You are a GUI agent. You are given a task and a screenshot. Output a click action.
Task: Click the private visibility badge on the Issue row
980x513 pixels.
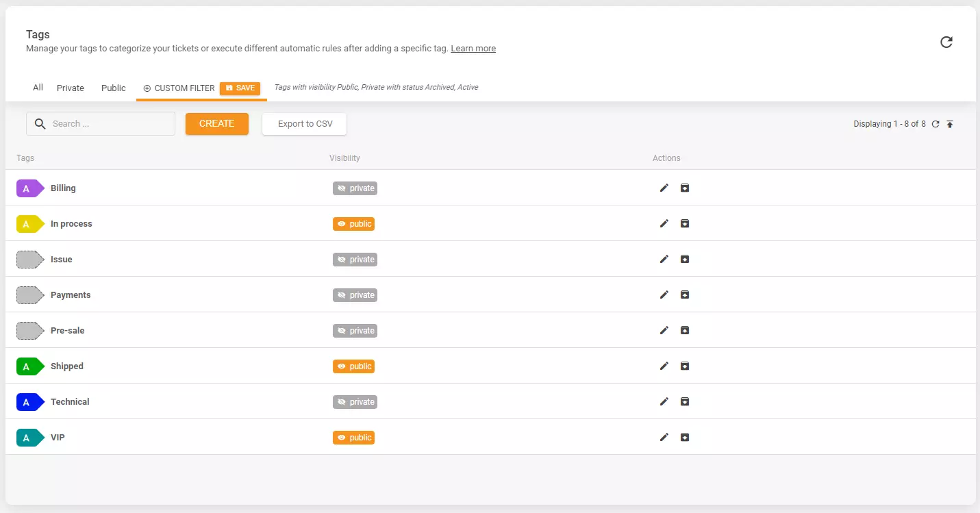355,259
